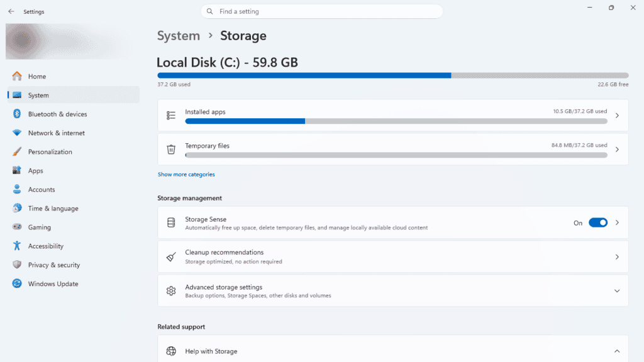Expand Advanced storage settings

[617, 291]
